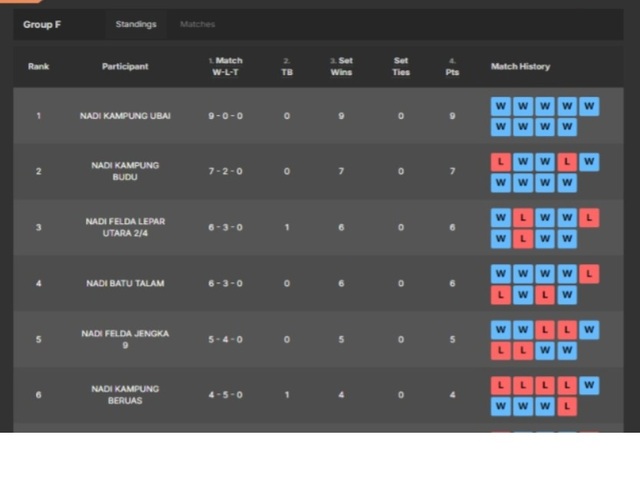The height and width of the screenshot is (480, 640).
Task: Click the Set Wins column header
Action: [x=341, y=67]
